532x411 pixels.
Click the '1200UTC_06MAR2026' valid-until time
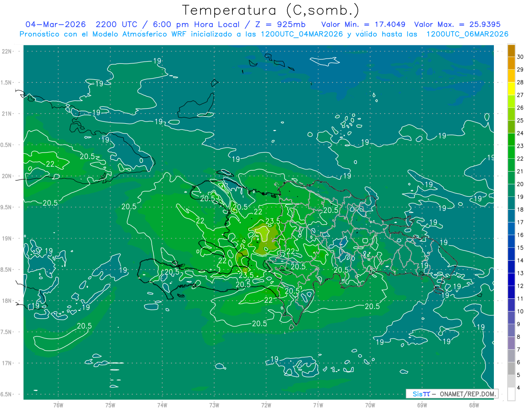click(467, 34)
